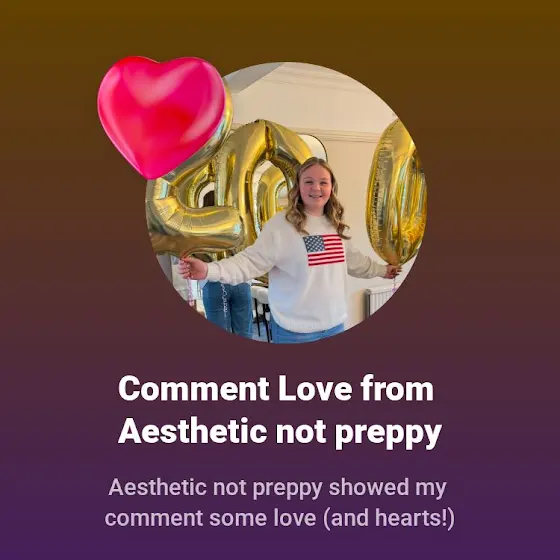Tap the '(and hearts!)' text
The width and height of the screenshot is (560, 560).
coord(389,519)
